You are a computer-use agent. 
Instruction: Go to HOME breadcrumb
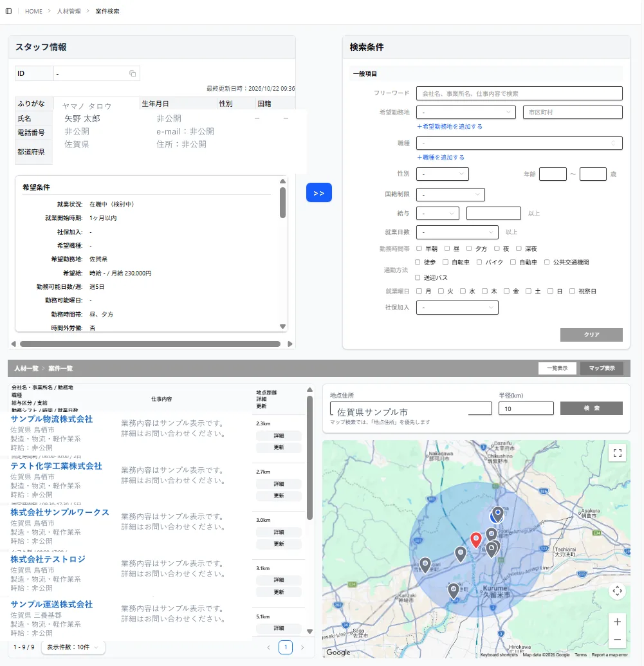(33, 12)
